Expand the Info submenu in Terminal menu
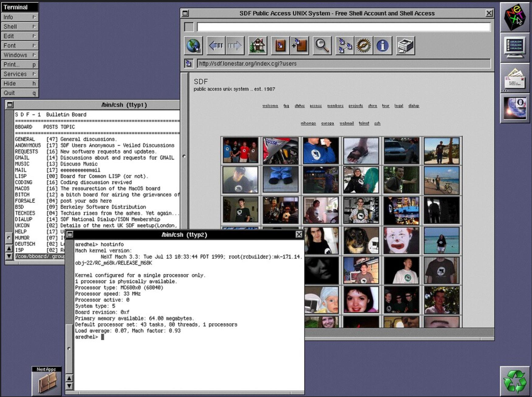The image size is (532, 397). 20,17
